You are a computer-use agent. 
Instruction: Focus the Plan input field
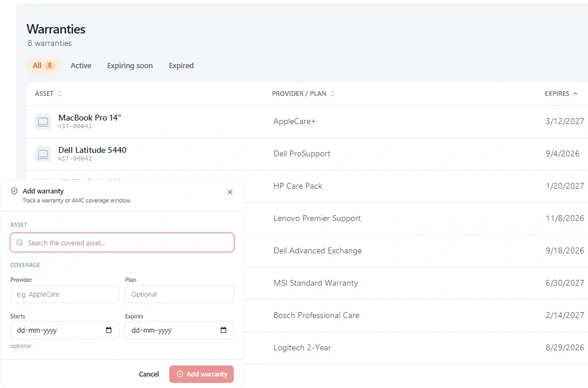pos(179,295)
